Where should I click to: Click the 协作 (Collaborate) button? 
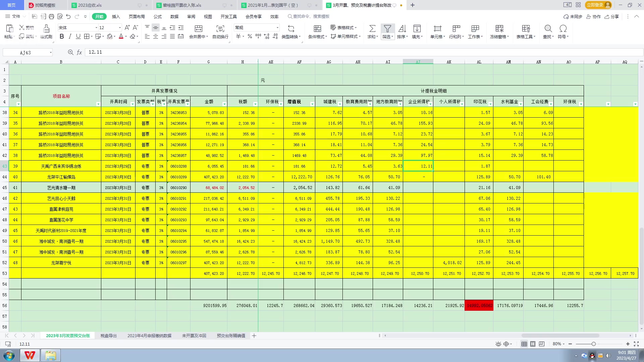coord(594,16)
